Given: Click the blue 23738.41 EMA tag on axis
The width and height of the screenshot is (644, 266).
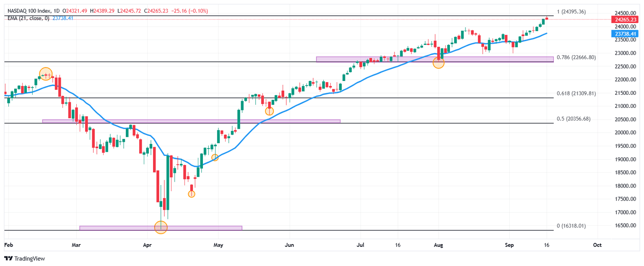Looking at the screenshot, I should click(625, 34).
